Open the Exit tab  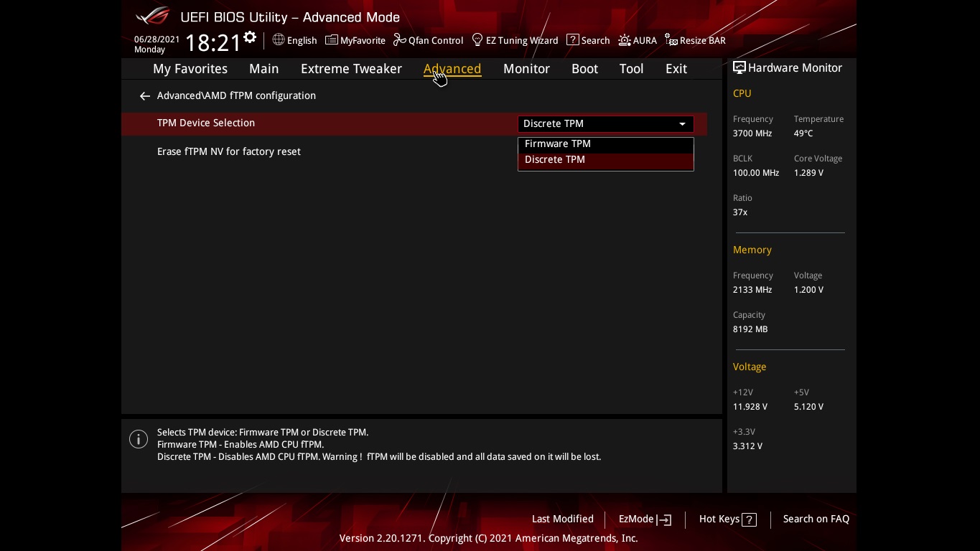coord(676,69)
